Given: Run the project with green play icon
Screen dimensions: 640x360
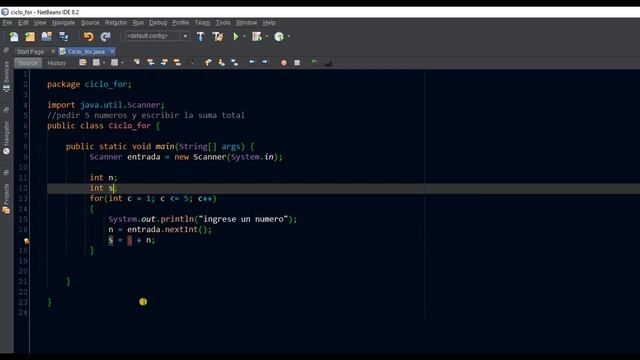Looking at the screenshot, I should [x=236, y=37].
